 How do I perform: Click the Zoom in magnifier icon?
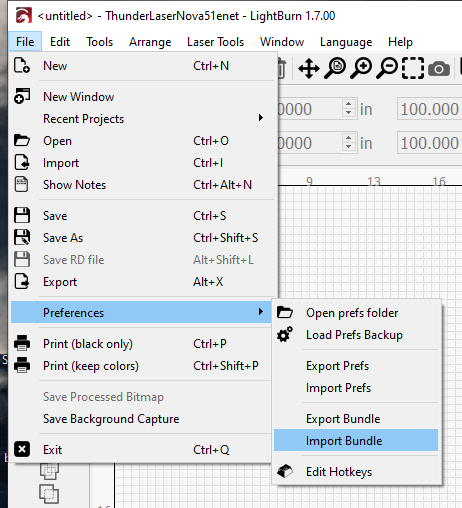(x=361, y=68)
